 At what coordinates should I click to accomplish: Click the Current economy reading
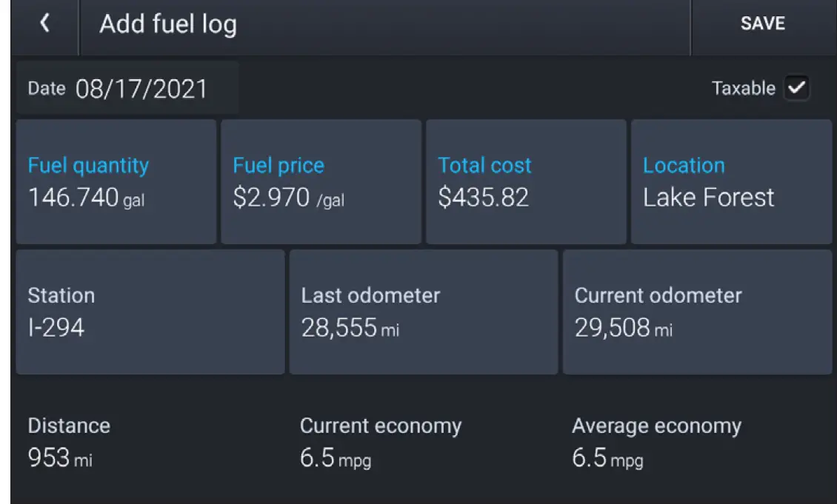coord(336,459)
